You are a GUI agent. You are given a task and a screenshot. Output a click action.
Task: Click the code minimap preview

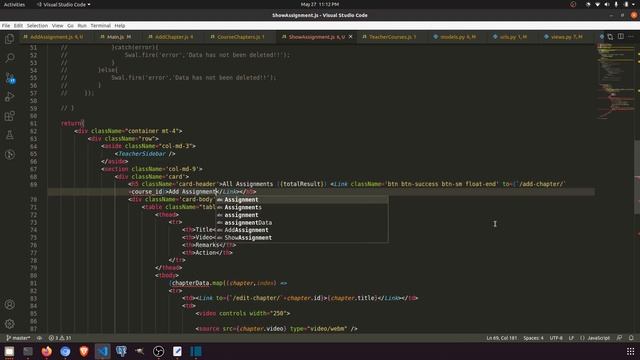pos(616,82)
